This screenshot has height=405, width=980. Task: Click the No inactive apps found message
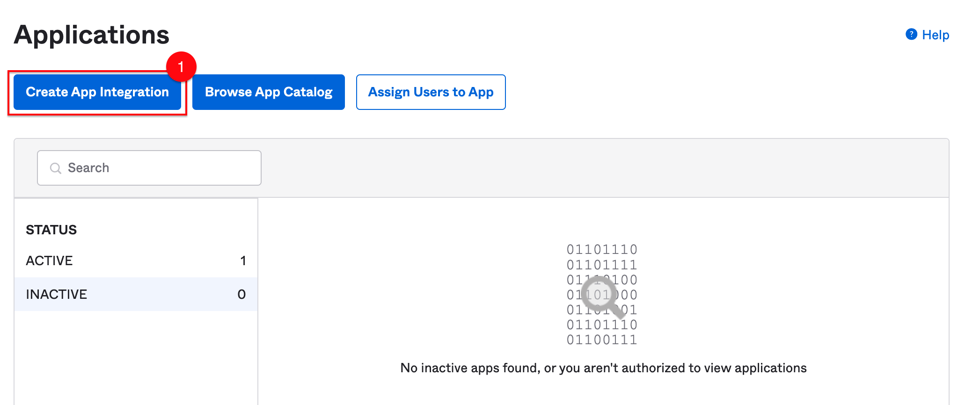point(603,368)
